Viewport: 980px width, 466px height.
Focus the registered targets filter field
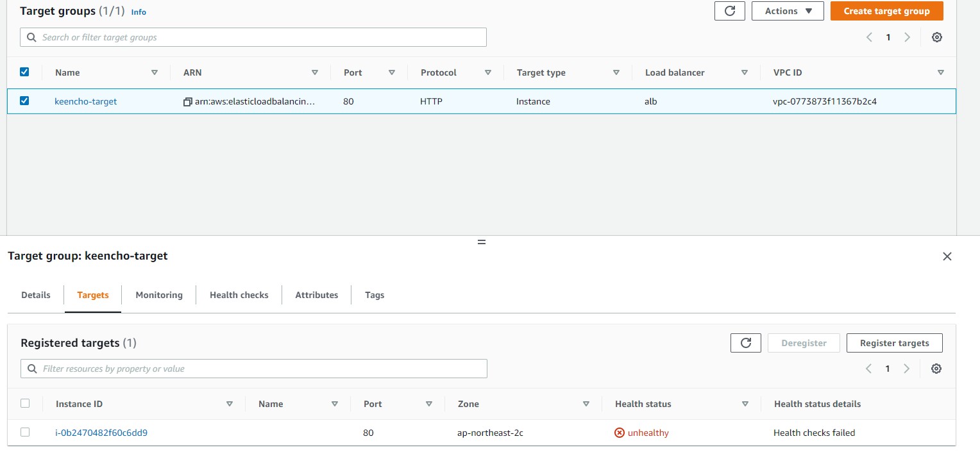coord(253,369)
